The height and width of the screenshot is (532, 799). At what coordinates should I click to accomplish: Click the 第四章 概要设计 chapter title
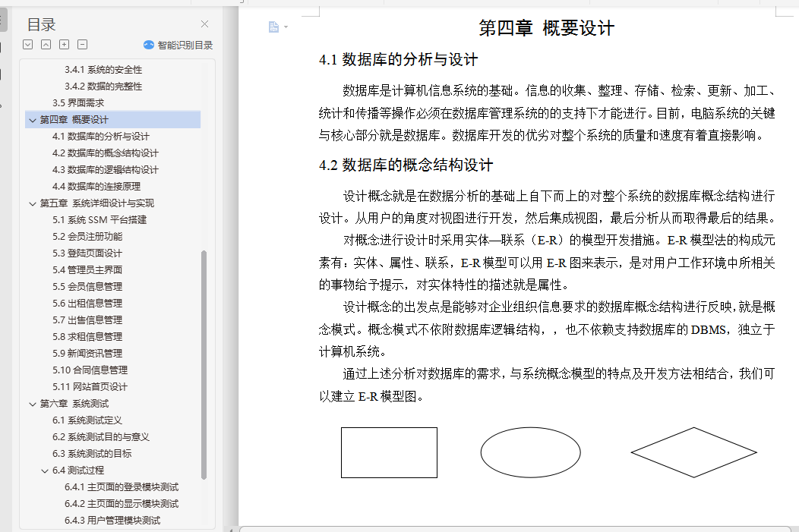tap(546, 27)
